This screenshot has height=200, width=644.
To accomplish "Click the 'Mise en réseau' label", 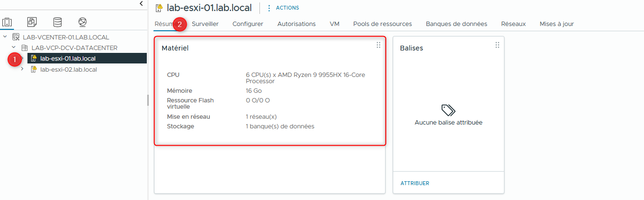I will pos(189,116).
